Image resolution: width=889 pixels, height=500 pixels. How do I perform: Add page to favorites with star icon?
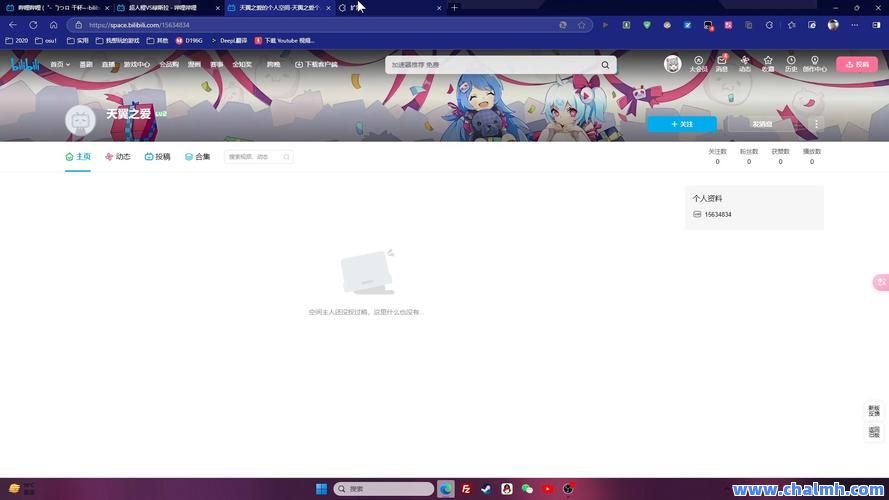pos(581,25)
